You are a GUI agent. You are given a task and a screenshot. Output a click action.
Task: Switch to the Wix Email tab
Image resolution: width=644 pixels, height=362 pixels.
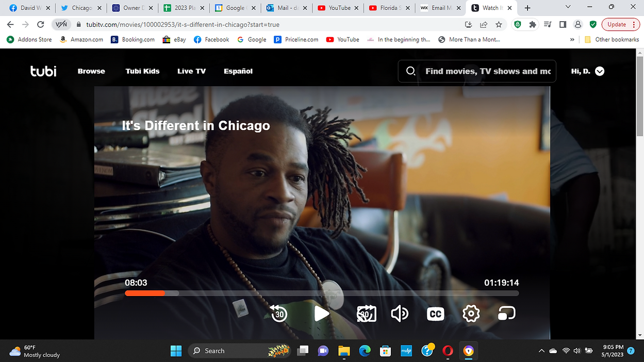(440, 8)
